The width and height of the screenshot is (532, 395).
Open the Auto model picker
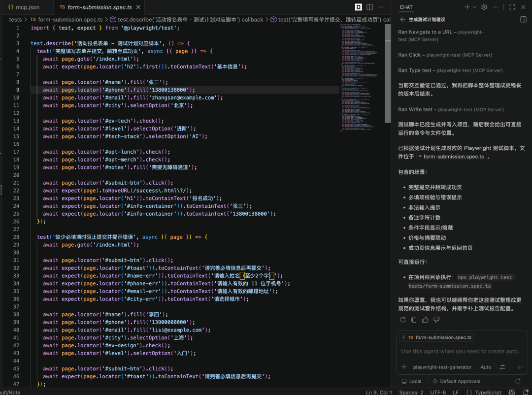486,367
